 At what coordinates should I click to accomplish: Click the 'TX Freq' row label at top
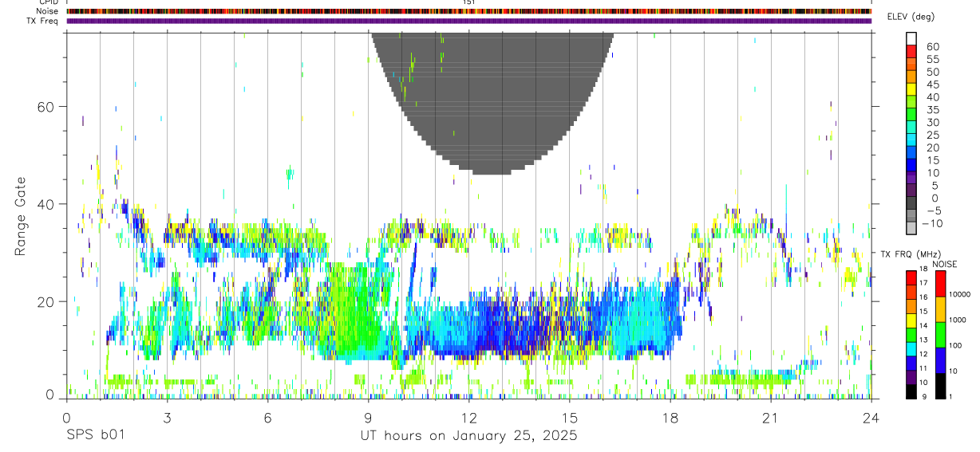(x=43, y=21)
